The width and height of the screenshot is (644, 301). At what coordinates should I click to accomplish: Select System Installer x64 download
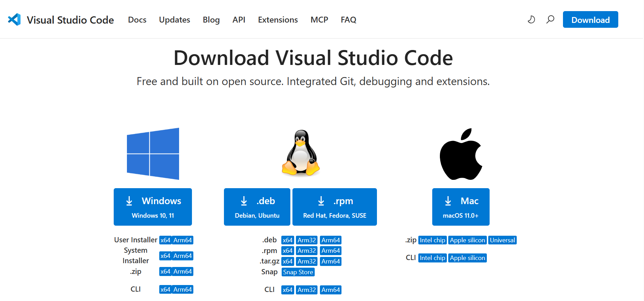click(165, 256)
